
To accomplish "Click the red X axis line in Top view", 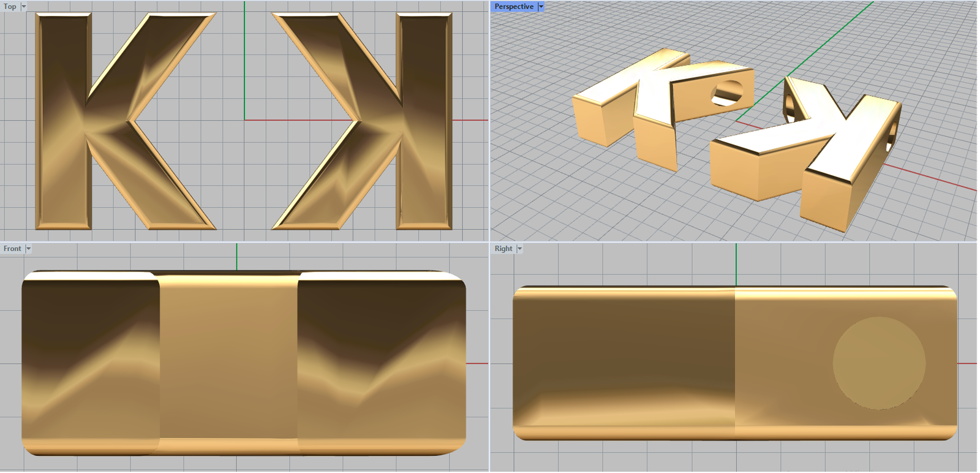I will click(294, 120).
